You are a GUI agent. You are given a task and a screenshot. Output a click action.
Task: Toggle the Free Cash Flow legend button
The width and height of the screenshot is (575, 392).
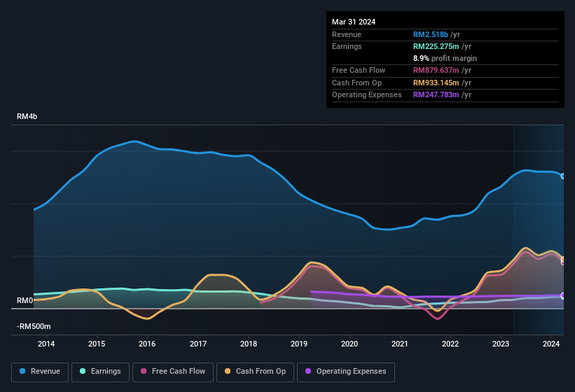point(173,372)
